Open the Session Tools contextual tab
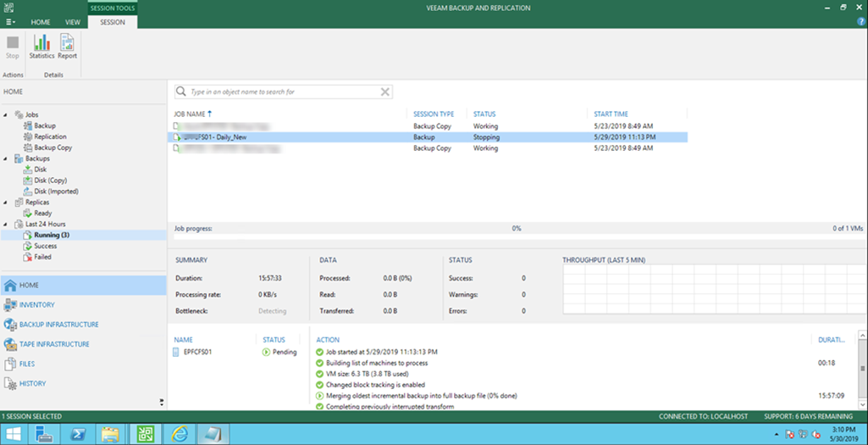The image size is (868, 445). pyautogui.click(x=113, y=8)
